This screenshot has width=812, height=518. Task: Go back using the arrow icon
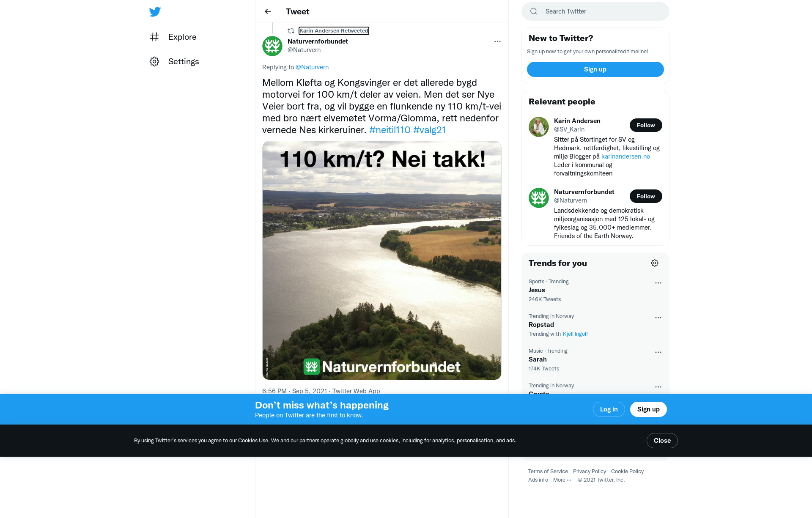pyautogui.click(x=268, y=11)
